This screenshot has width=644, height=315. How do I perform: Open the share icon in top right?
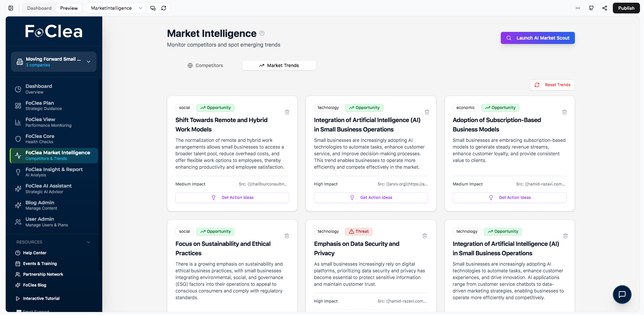604,8
